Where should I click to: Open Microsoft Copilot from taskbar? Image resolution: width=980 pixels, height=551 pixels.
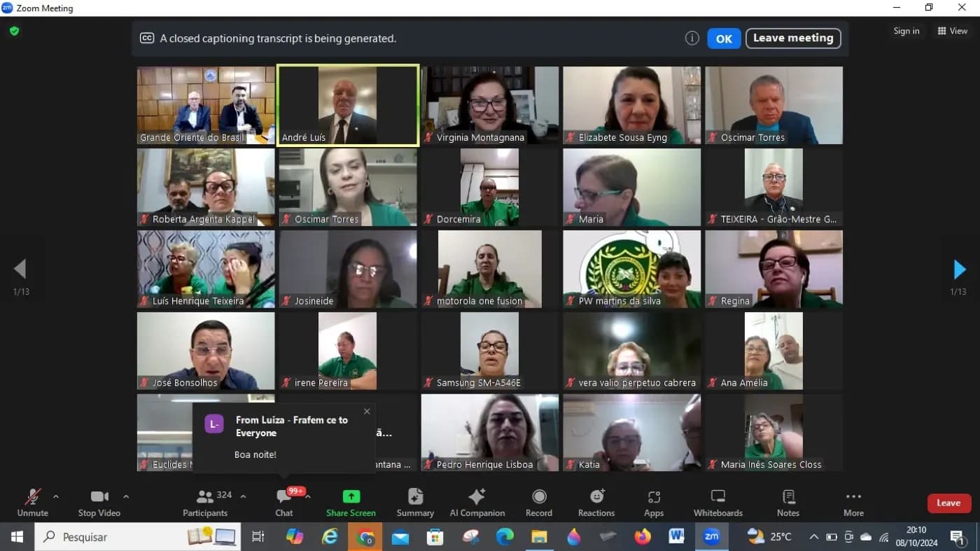point(295,537)
